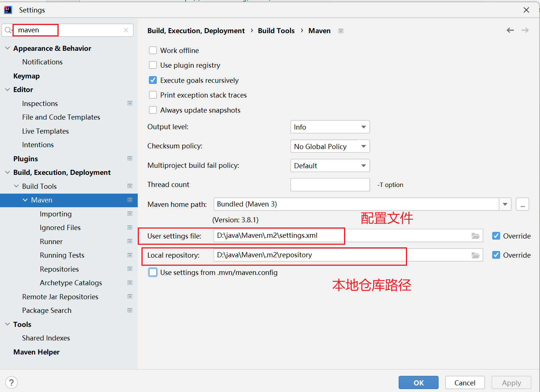Select Shared Indexes under Tools
Viewport: 540px width, 392px height.
tap(46, 338)
